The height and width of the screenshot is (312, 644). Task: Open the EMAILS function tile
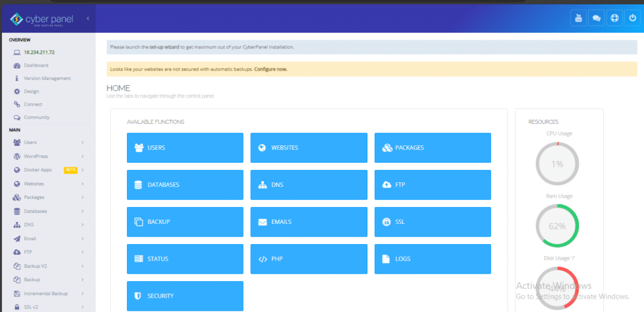click(309, 221)
